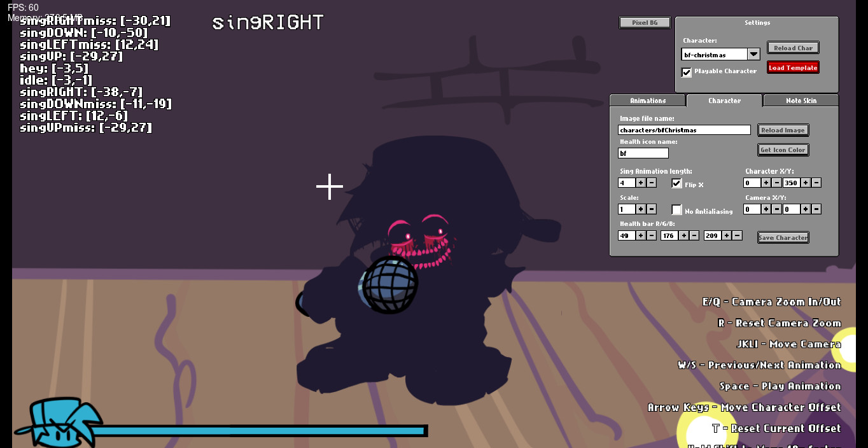Increase Character X with plus button

click(x=766, y=183)
